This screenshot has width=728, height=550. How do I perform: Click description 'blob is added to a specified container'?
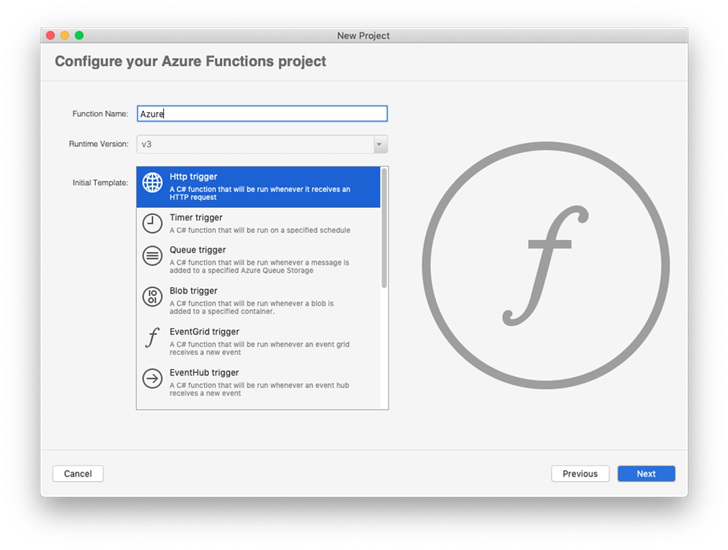click(252, 307)
